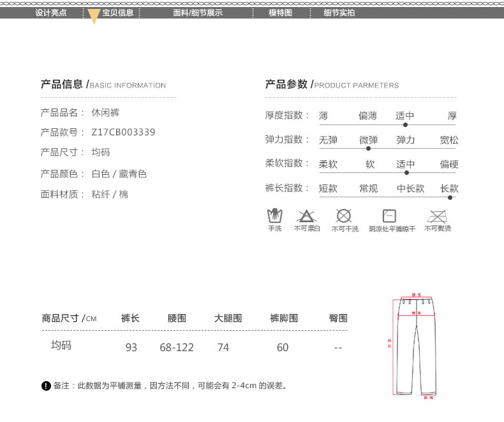Switch to the 宝贝信息 tab
504x422 pixels.
coord(117,13)
